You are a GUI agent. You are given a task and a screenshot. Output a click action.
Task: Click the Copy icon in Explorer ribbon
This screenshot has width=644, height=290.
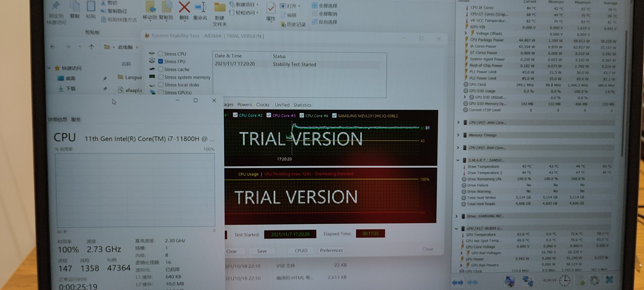[x=75, y=6]
